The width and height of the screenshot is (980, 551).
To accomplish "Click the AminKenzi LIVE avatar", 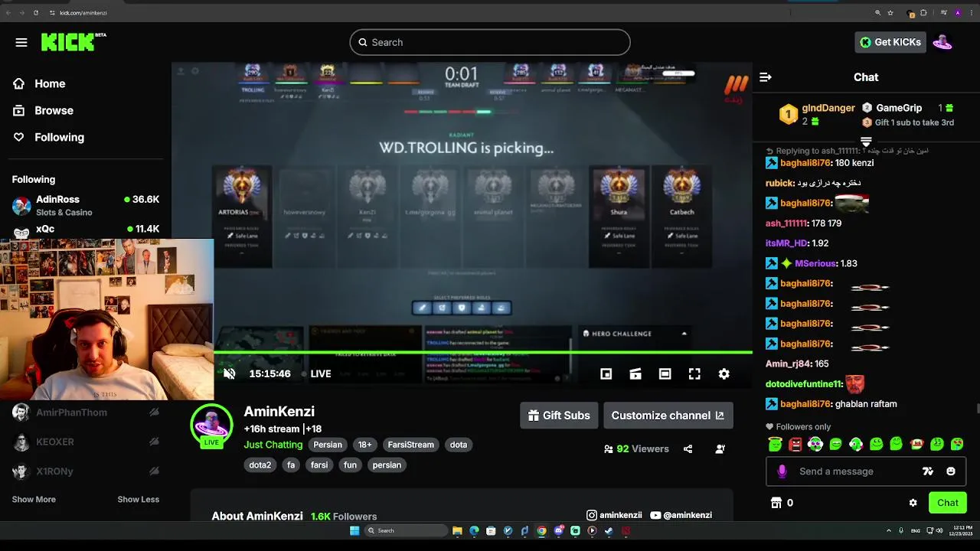I will coord(211,425).
